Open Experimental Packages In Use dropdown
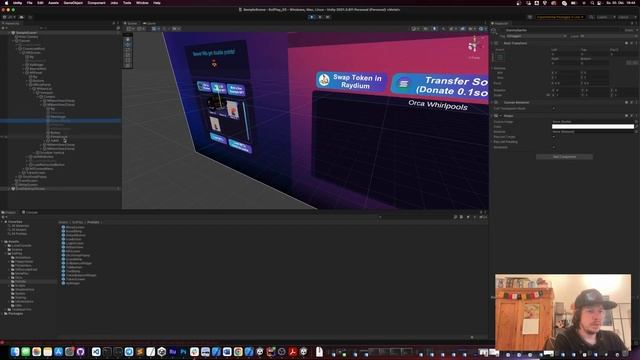Screen dimensions: 640x360 click(x=560, y=17)
